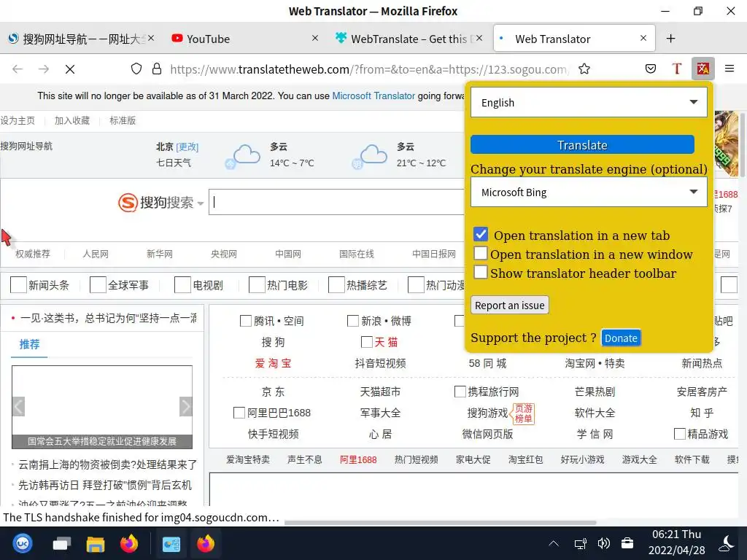Screen dimensions: 747x560
Task: Open the Firefox hamburger menu
Action: [729, 69]
